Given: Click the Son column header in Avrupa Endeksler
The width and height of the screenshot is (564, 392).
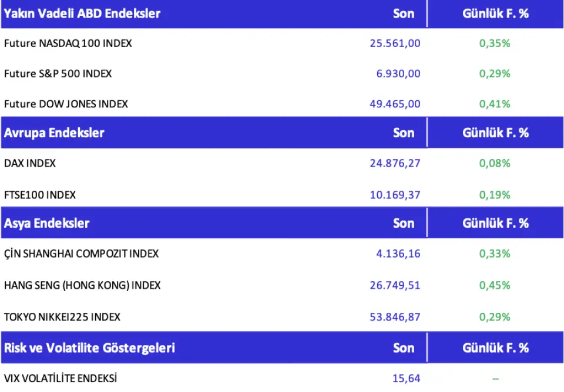Looking at the screenshot, I should pos(404,133).
